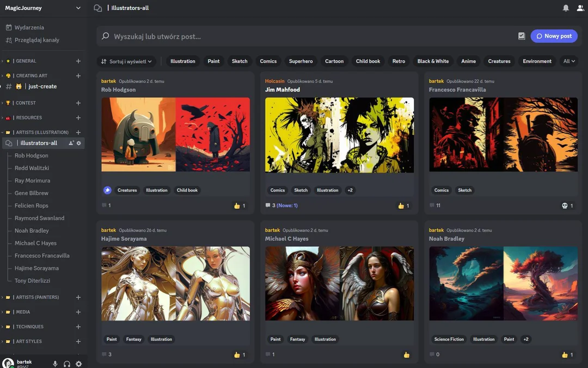Click pinned icon on Rob Hodgson post
Viewport: 588px width, 368px height.
[107, 190]
